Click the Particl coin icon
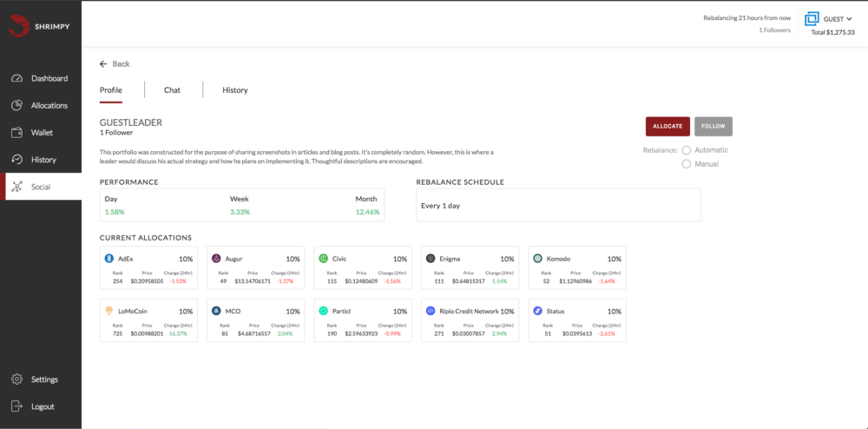The height and width of the screenshot is (429, 868). [x=323, y=311]
